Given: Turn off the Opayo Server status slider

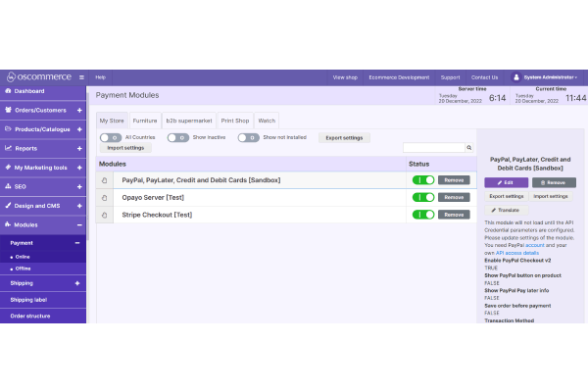Looking at the screenshot, I should (422, 197).
